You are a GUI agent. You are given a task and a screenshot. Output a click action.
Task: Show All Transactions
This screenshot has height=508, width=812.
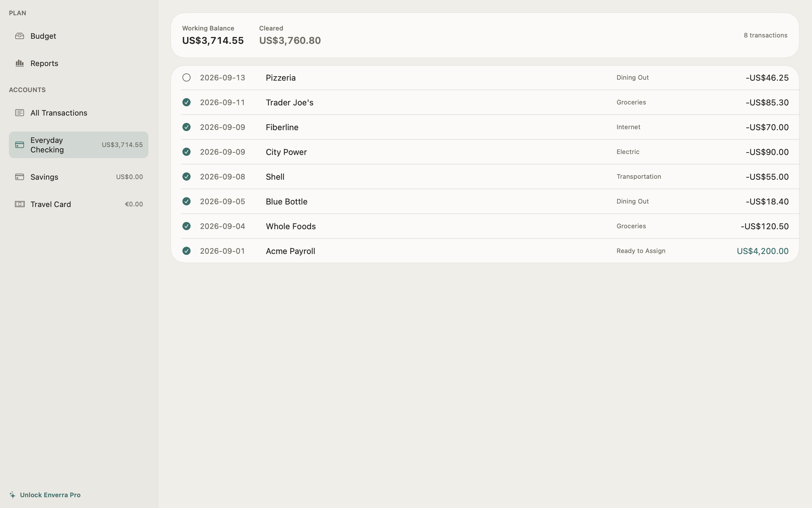tap(79, 113)
